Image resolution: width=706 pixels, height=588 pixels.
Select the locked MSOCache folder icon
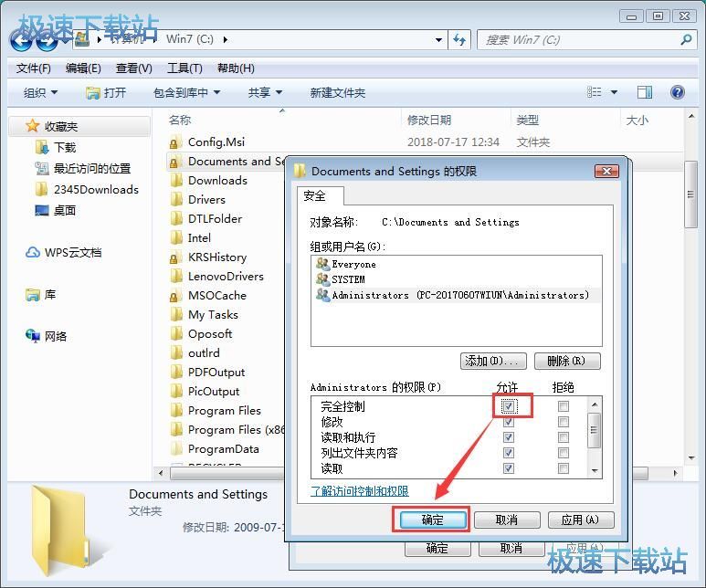point(174,296)
